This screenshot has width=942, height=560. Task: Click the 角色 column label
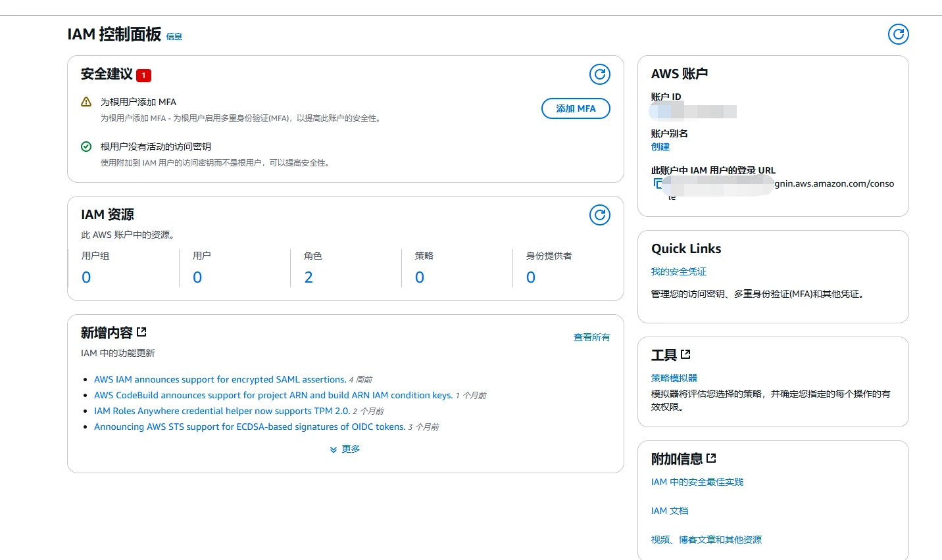313,256
